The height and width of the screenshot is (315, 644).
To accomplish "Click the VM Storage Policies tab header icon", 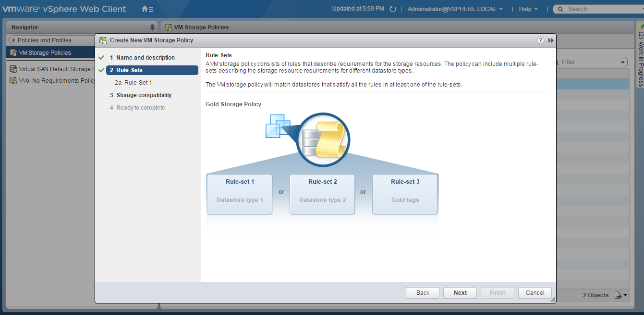I will click(169, 27).
